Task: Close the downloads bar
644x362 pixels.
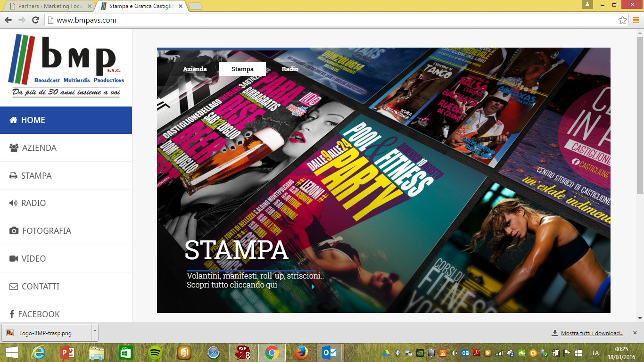Action: (x=635, y=333)
